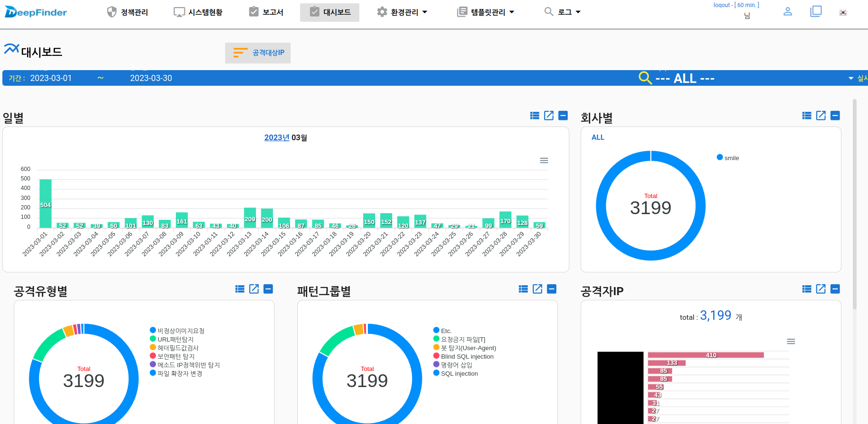Open the 공격자IP chart hamburger menu
This screenshot has width=868, height=424.
click(x=791, y=342)
